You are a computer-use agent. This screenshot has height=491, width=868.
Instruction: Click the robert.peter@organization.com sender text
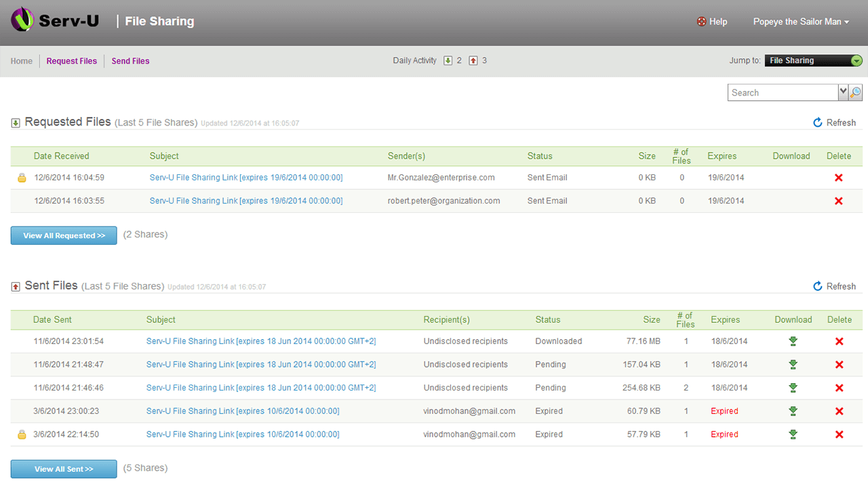(444, 201)
